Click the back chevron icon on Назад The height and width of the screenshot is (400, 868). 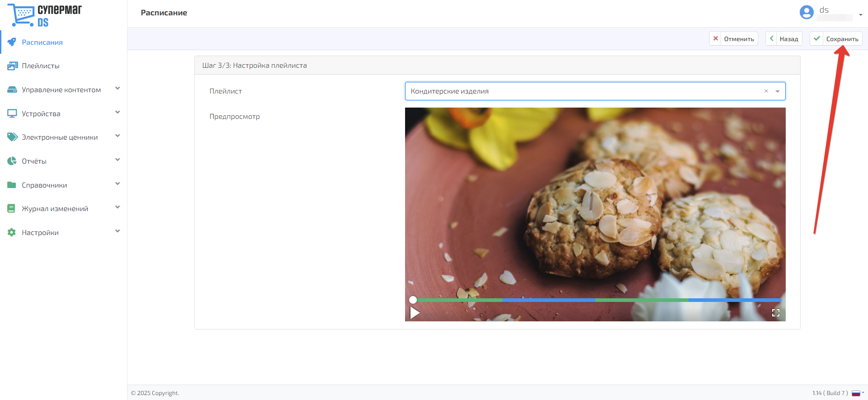pyautogui.click(x=772, y=38)
